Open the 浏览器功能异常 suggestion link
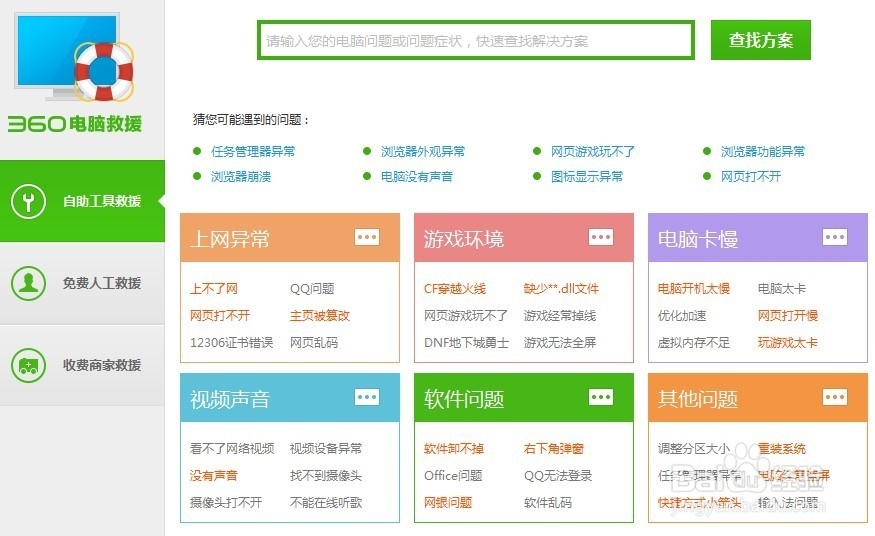 pyautogui.click(x=763, y=152)
